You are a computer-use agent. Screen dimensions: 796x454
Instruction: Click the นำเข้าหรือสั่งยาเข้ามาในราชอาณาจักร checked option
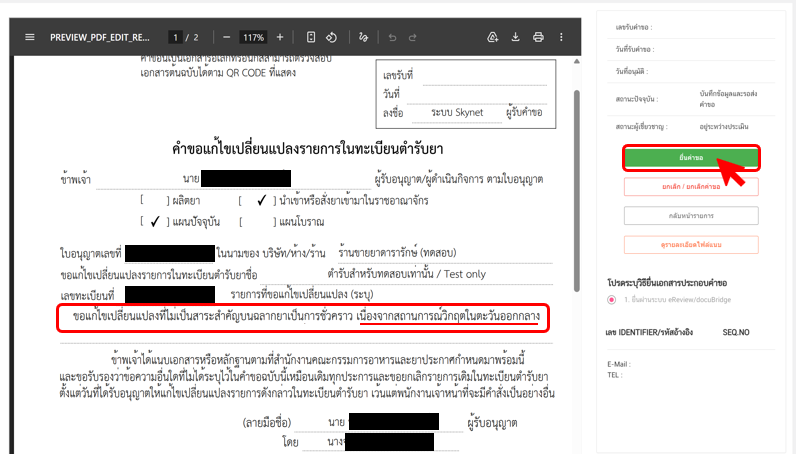(x=353, y=201)
